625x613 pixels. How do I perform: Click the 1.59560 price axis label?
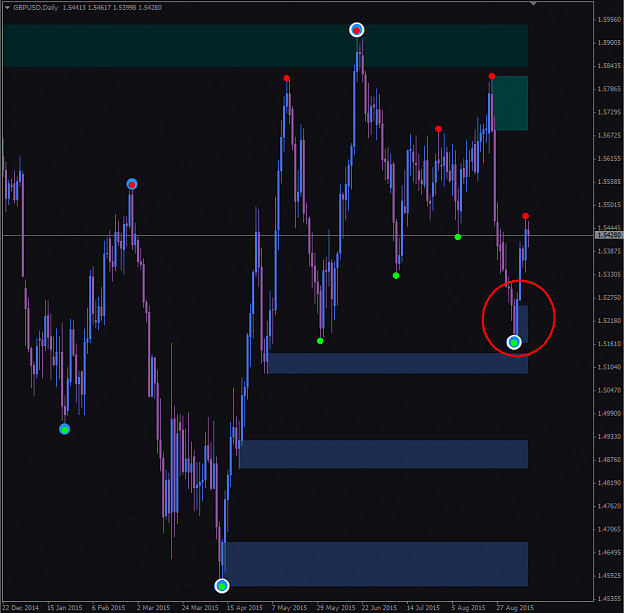tap(609, 20)
